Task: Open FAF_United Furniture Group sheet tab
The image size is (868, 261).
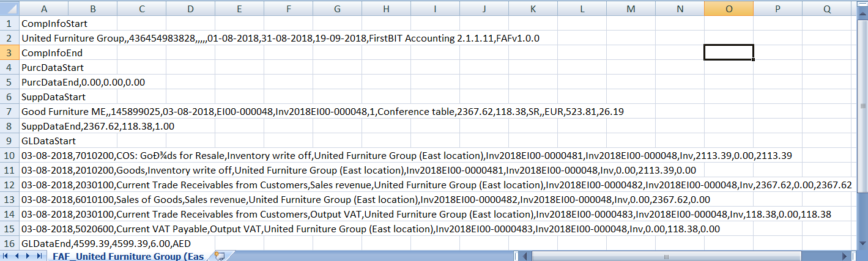Action: point(128,255)
